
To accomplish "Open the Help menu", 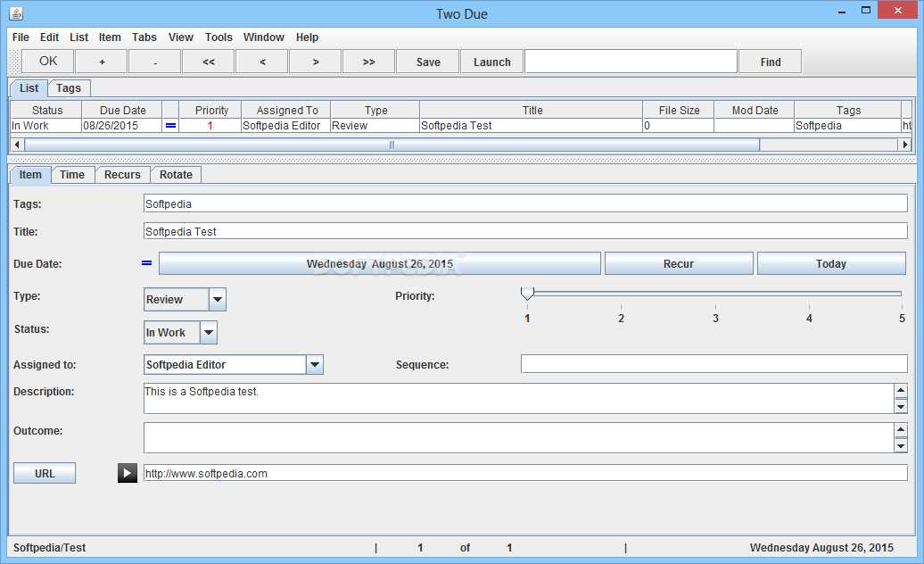I will pos(307,37).
